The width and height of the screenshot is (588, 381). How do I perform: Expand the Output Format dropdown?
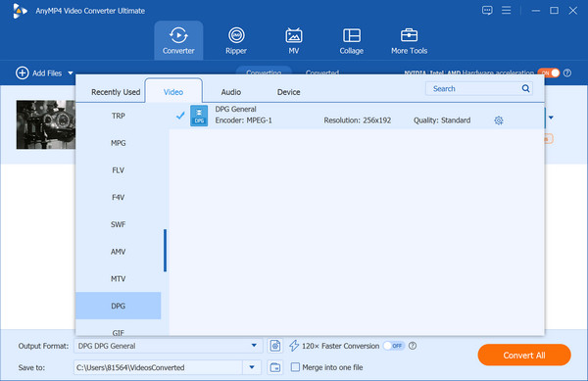[x=254, y=346]
